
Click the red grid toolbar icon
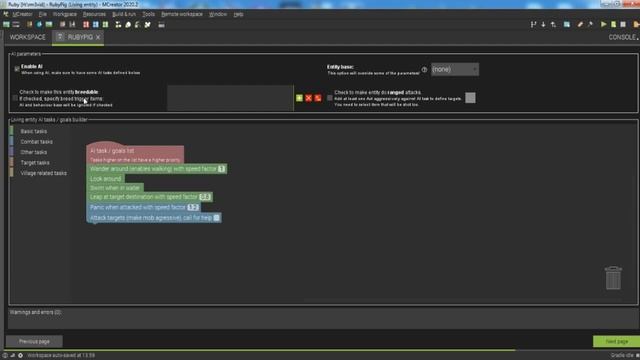point(86,25)
